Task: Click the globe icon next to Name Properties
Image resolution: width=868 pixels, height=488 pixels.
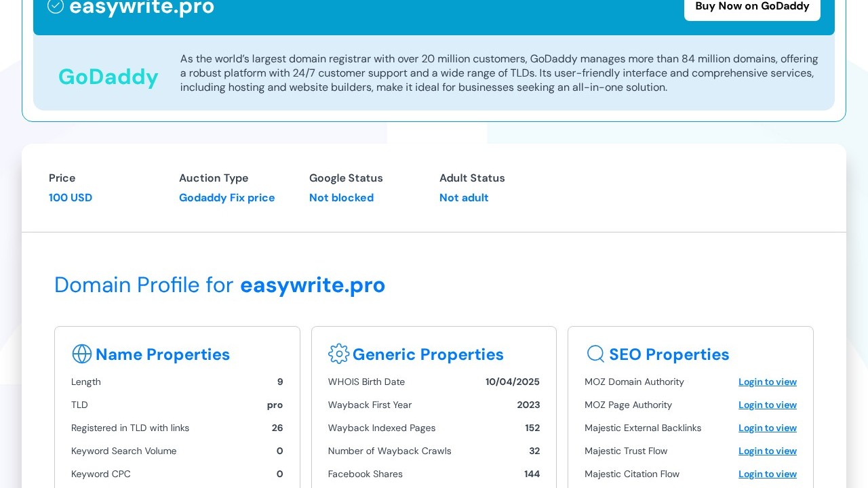Action: (81, 354)
